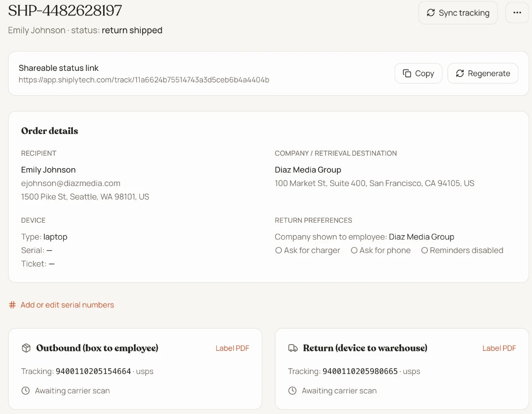Click the Shareable status link label
Viewport: 532px width, 414px height.
59,68
